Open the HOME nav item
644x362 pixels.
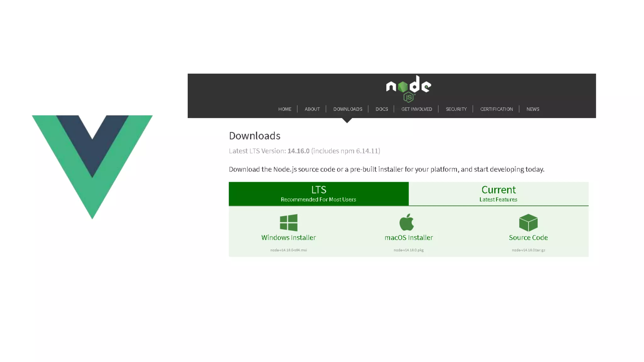click(285, 109)
